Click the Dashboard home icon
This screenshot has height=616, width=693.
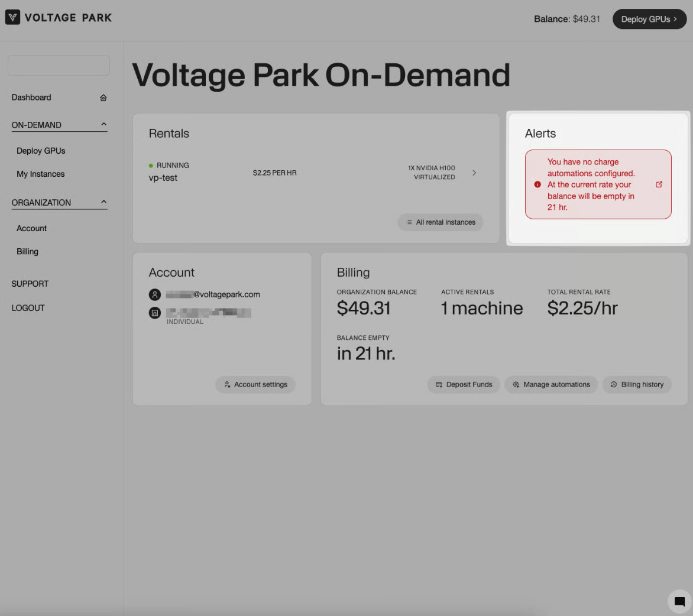tap(103, 98)
